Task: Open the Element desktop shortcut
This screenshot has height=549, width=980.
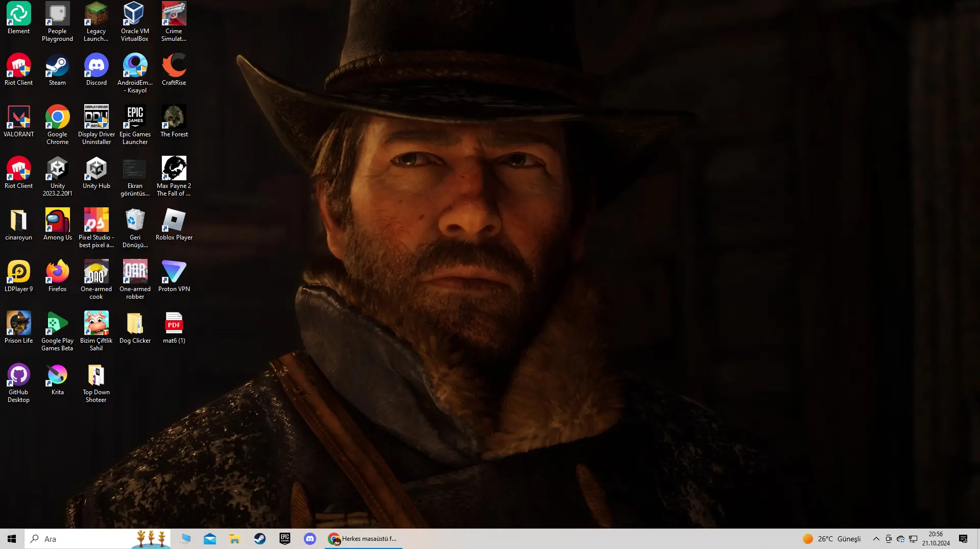Action: [19, 18]
